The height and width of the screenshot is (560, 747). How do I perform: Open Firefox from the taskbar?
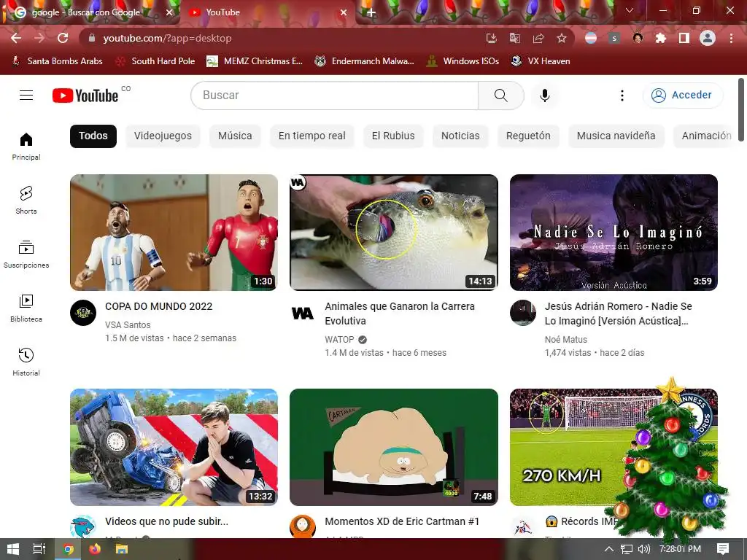[x=95, y=549]
